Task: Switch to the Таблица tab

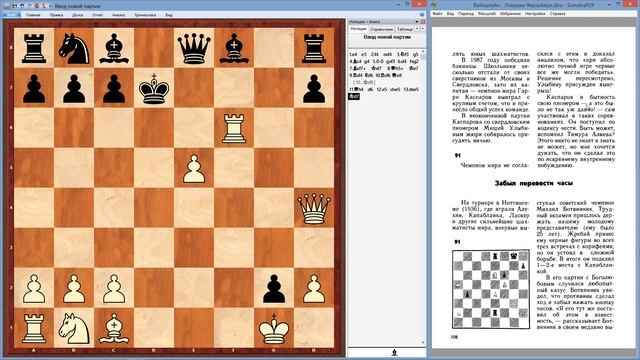Action: [x=404, y=29]
